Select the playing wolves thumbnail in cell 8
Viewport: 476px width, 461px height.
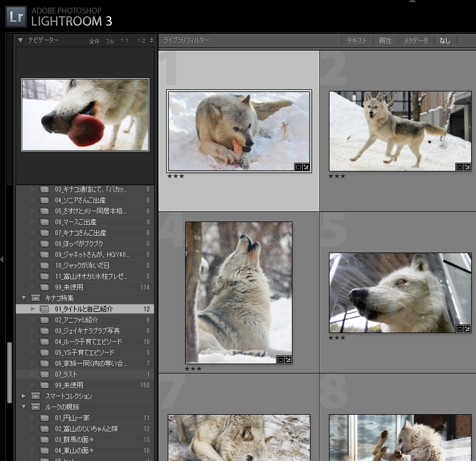coord(400,438)
